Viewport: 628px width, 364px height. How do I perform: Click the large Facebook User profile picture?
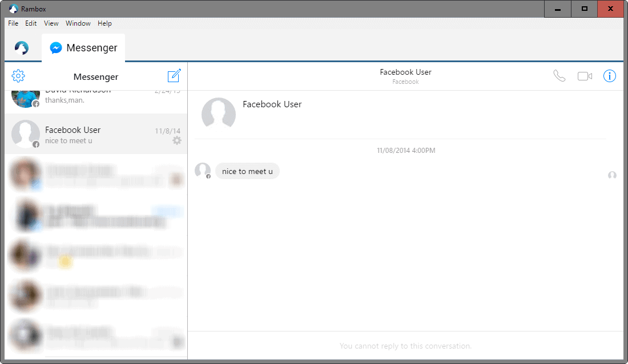(219, 114)
